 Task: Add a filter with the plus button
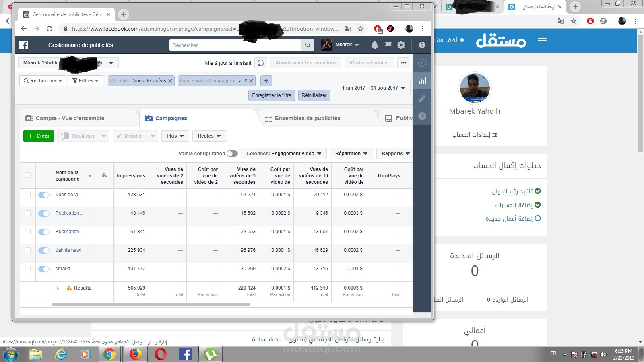pyautogui.click(x=266, y=81)
